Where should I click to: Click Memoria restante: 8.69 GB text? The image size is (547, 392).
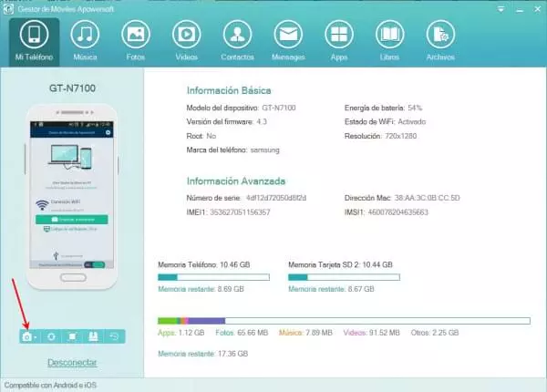(x=201, y=289)
